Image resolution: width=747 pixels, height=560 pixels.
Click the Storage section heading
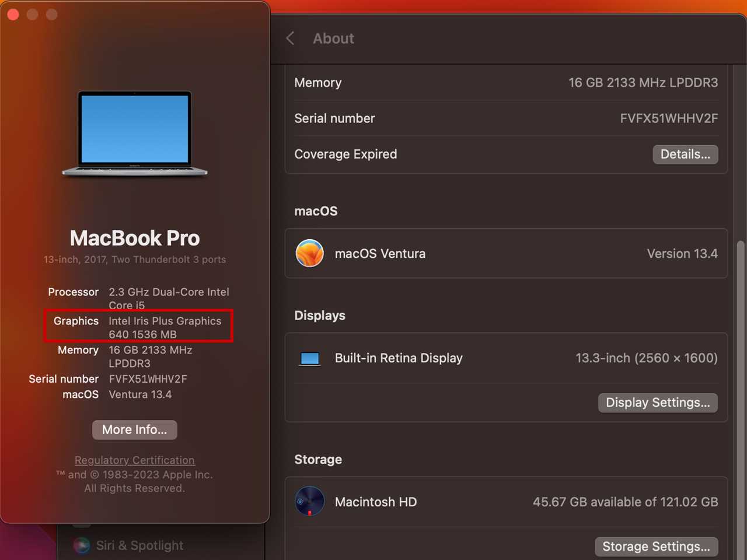point(318,460)
